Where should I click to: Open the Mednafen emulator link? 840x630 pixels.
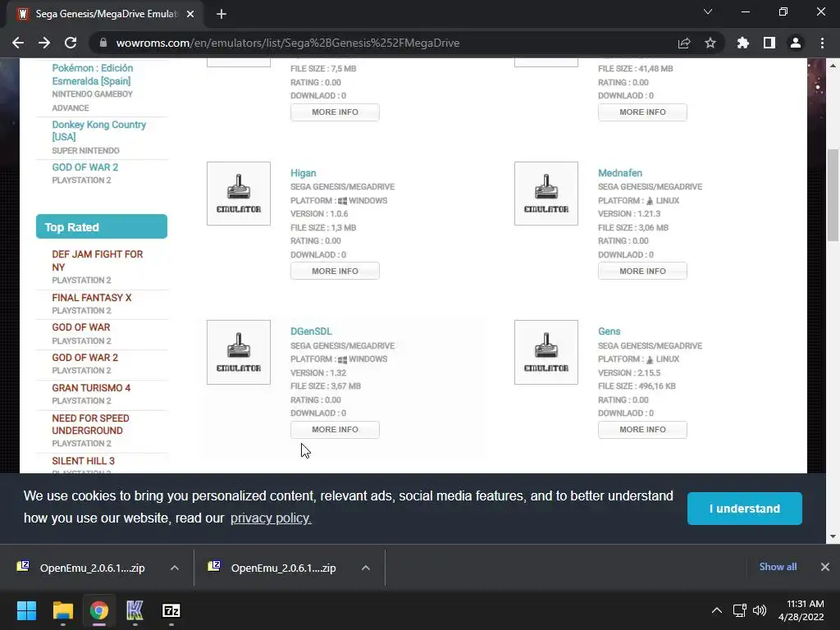pyautogui.click(x=620, y=173)
